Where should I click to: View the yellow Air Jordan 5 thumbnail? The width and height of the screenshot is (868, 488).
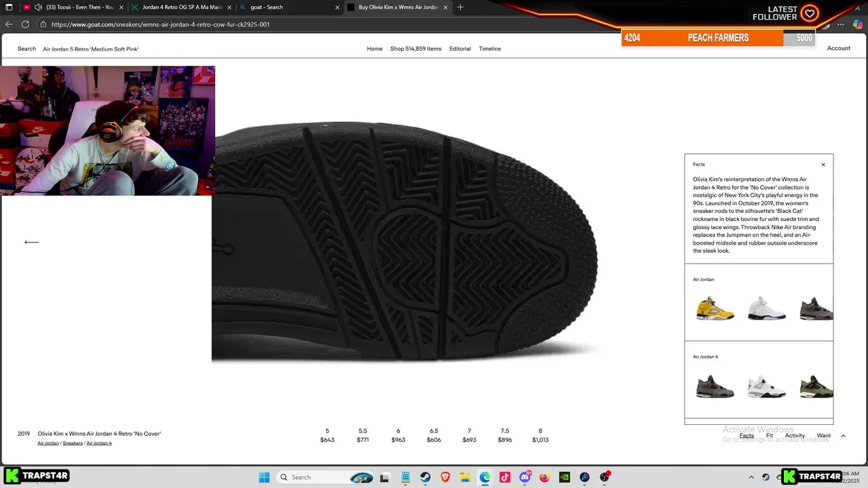pyautogui.click(x=715, y=308)
